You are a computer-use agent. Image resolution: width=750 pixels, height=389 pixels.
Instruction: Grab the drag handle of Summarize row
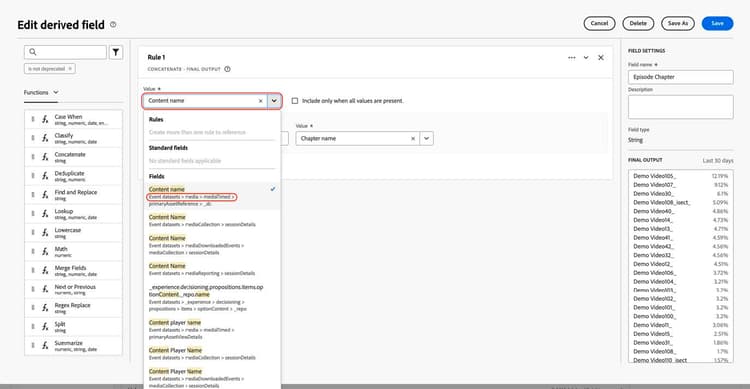pyautogui.click(x=33, y=345)
